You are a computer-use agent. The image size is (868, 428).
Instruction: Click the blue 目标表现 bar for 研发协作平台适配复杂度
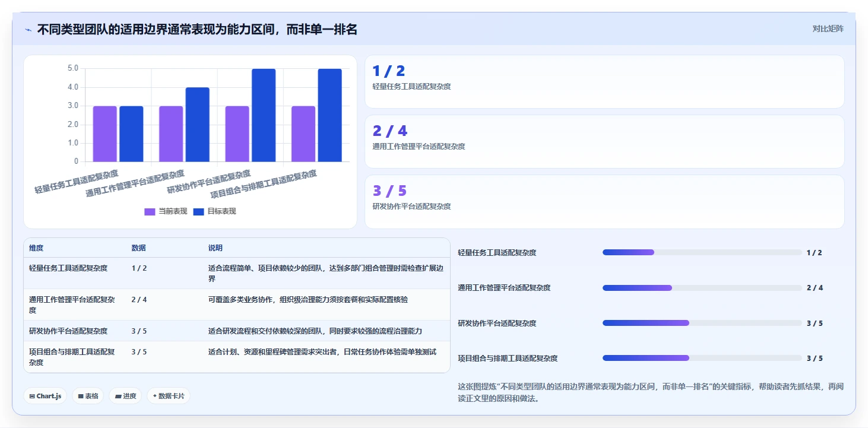coord(264,115)
